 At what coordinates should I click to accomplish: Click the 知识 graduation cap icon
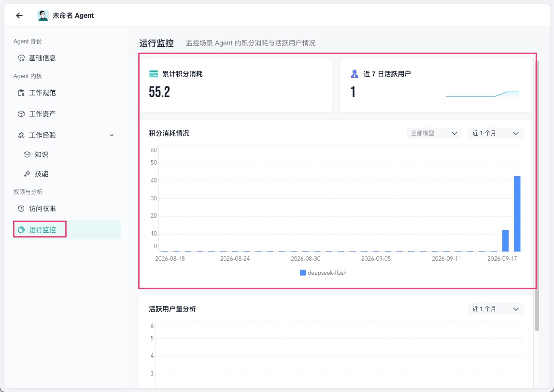point(27,154)
